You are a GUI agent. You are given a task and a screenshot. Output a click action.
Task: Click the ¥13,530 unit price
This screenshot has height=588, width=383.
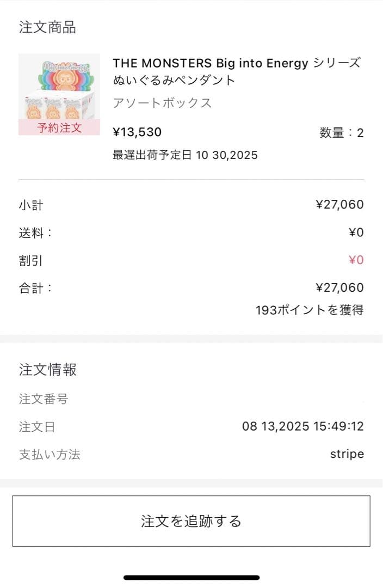point(137,132)
